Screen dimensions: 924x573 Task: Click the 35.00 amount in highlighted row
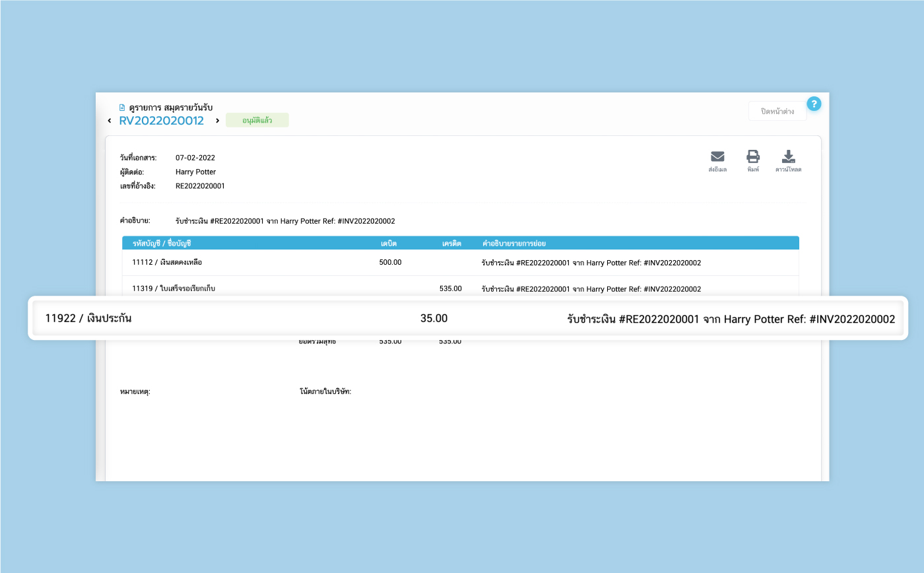(434, 318)
